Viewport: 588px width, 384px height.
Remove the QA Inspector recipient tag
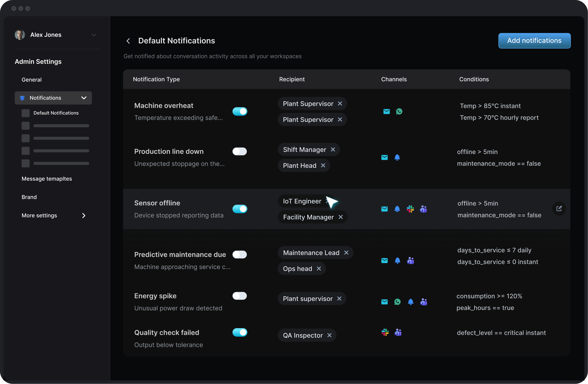pos(329,335)
